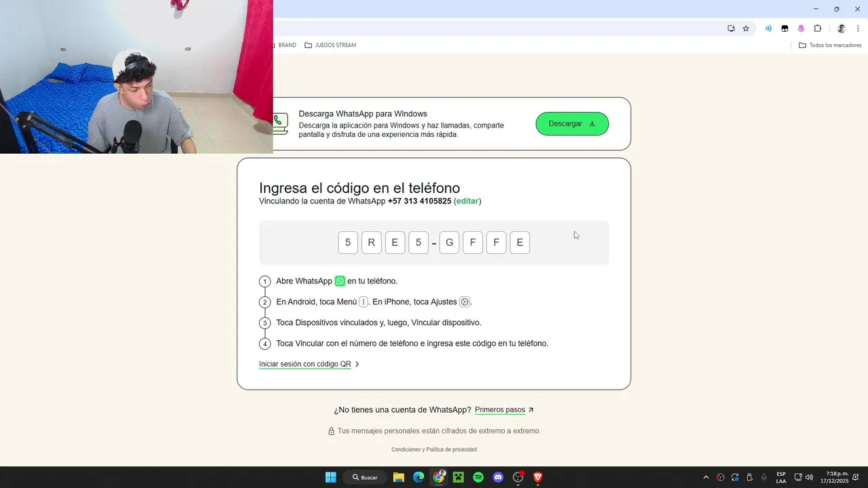This screenshot has width=868, height=488.
Task: Click the laptop download icon in the banner
Action: coord(281,124)
